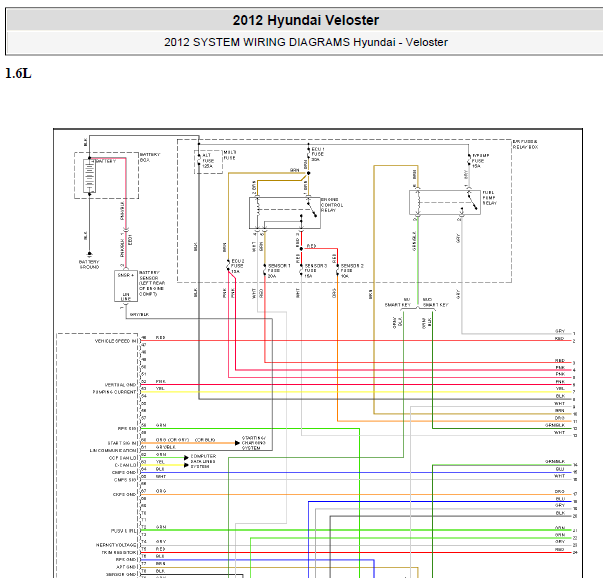Click the 'COMPUTER DATA LINES SYSTEM' reference label
This screenshot has height=578, width=603.
pyautogui.click(x=203, y=461)
